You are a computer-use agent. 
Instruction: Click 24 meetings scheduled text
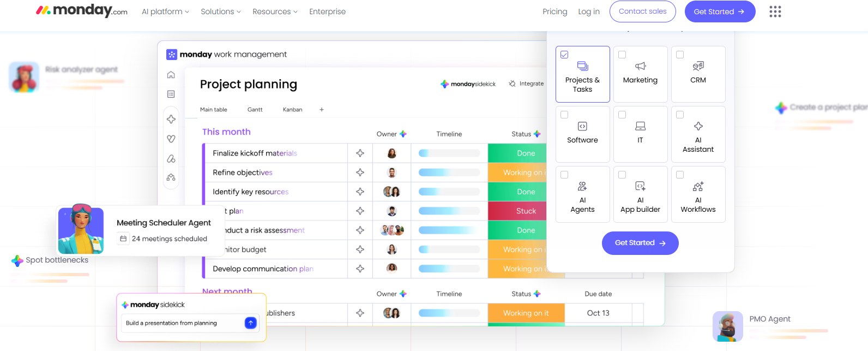[x=170, y=239]
